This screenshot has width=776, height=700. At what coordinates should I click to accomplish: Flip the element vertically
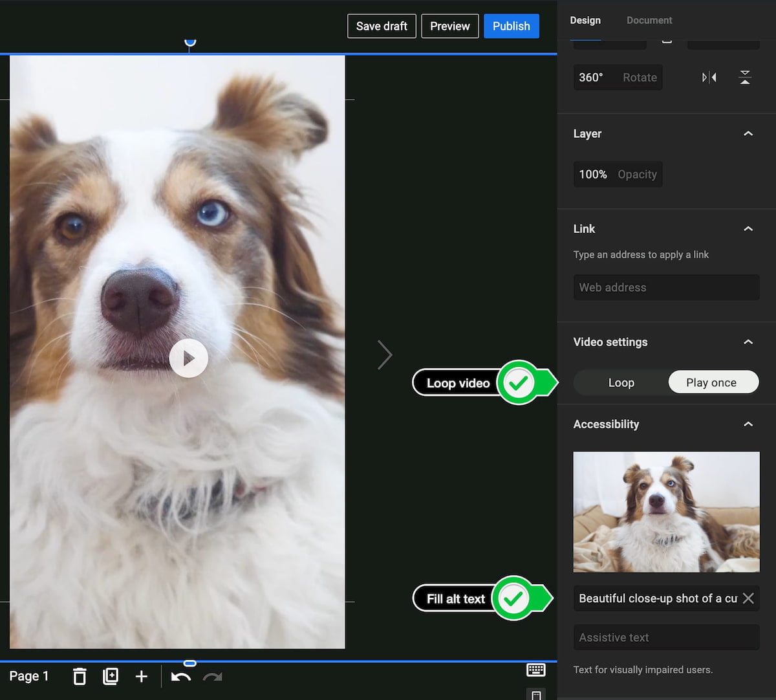pos(745,78)
